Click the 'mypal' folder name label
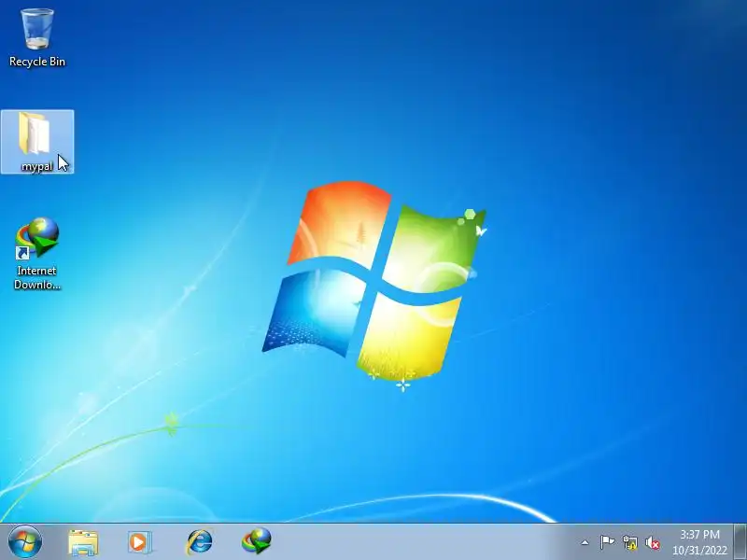747x560 pixels. (36, 167)
